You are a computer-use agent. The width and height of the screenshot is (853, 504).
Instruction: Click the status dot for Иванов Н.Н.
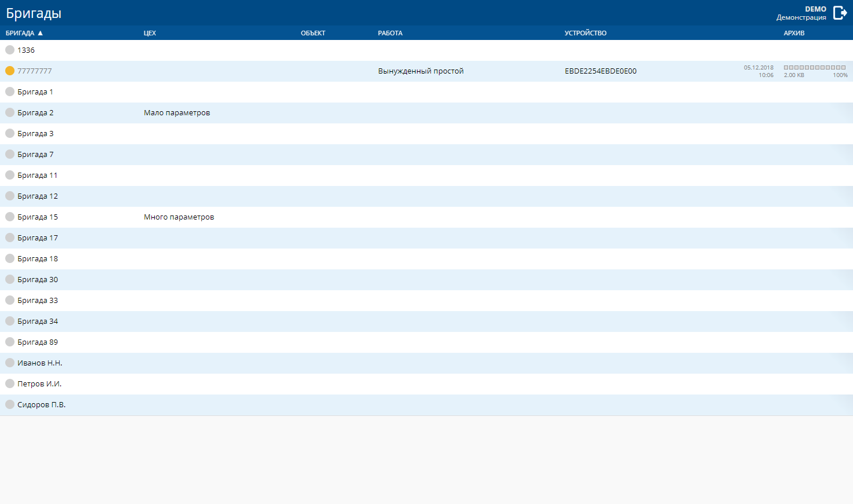point(10,363)
